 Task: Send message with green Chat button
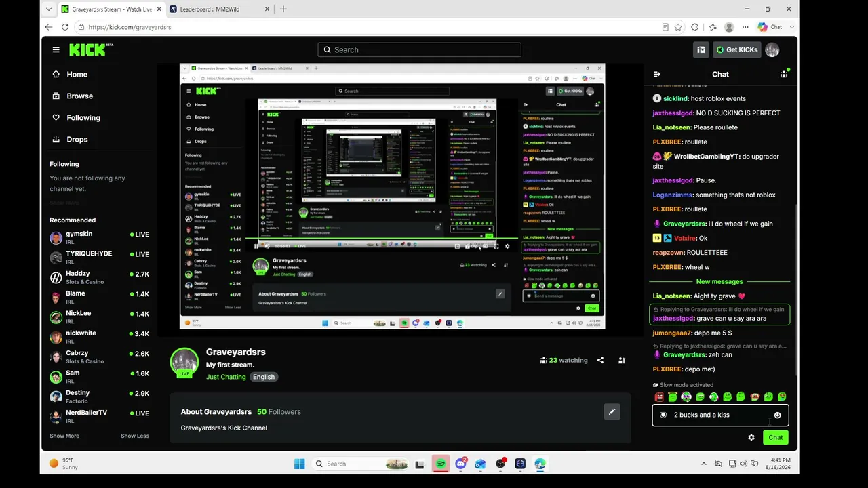776,437
